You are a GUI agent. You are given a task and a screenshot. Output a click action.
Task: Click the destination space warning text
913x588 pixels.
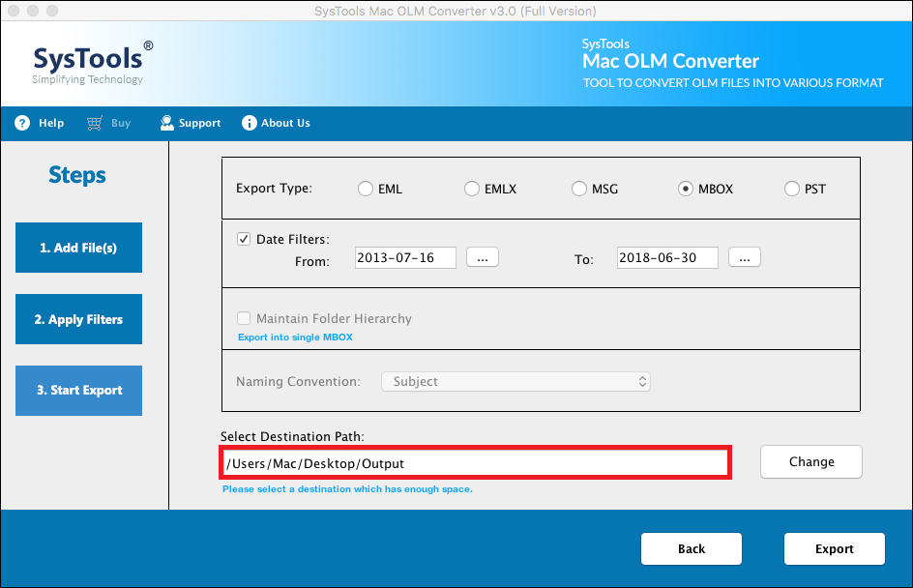[347, 489]
